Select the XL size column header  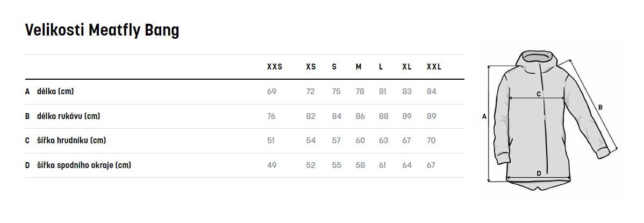pos(407,67)
